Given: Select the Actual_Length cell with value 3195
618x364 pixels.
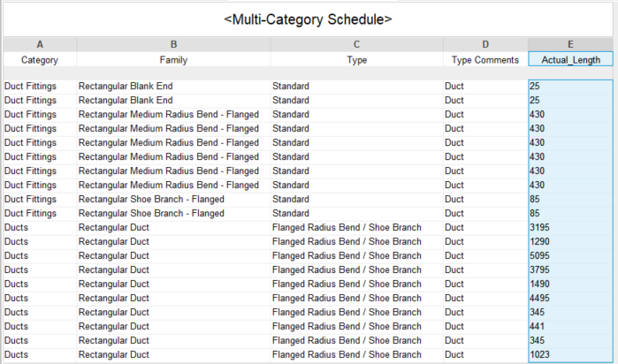Looking at the screenshot, I should coord(571,228).
